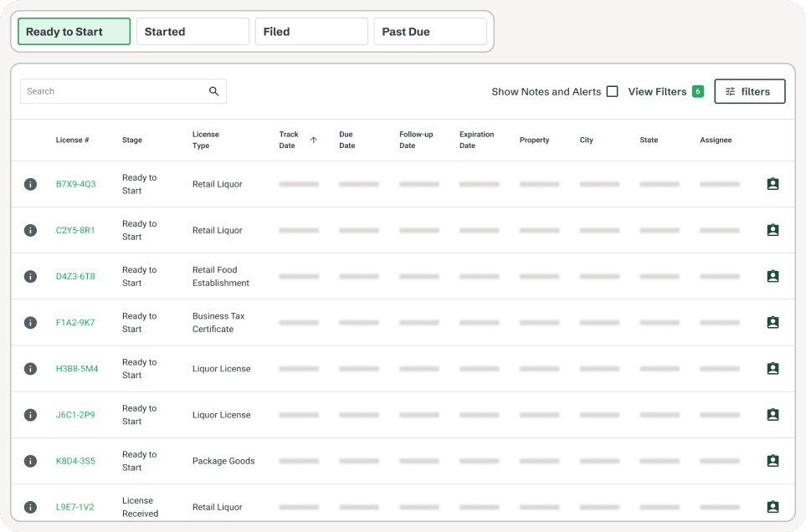This screenshot has width=806, height=532.
Task: Open info icon for license L9E7-1V2
Action: [x=30, y=508]
